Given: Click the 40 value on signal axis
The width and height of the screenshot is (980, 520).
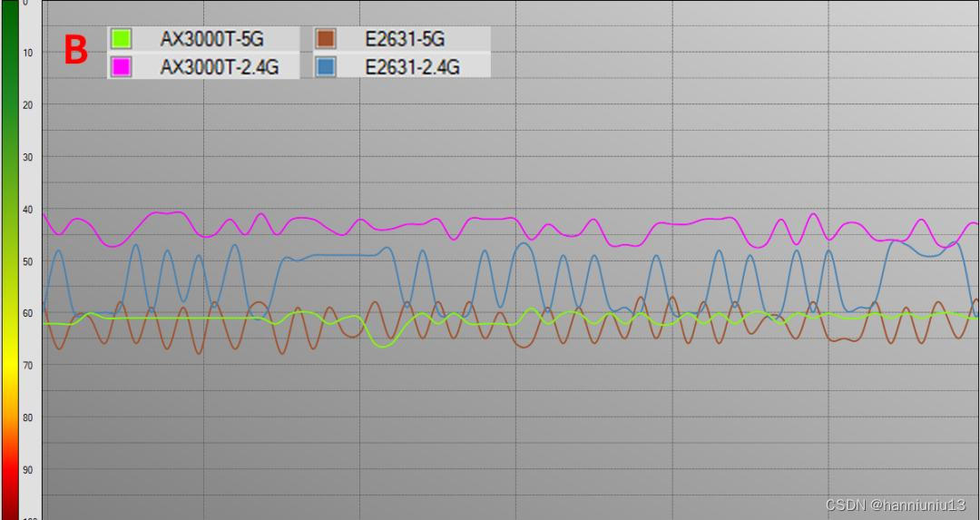Looking at the screenshot, I should tap(27, 210).
